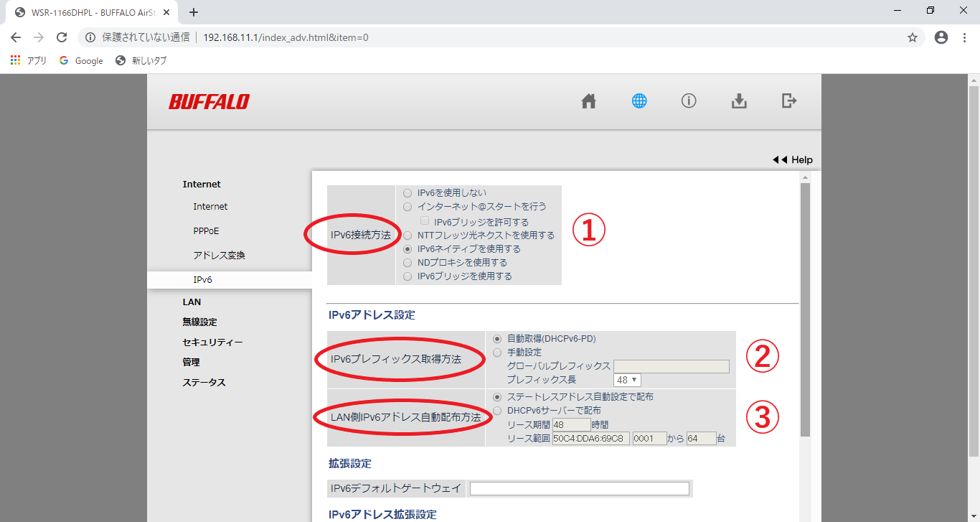
Task: Open the globe internet settings icon
Action: 639,101
